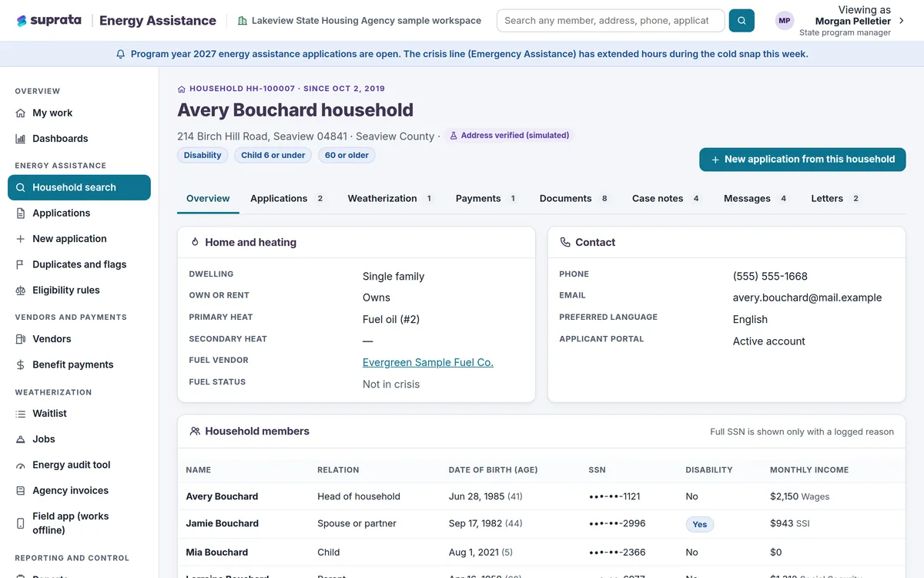
Task: Click the Jamie Bouchard name cell
Action: [223, 523]
